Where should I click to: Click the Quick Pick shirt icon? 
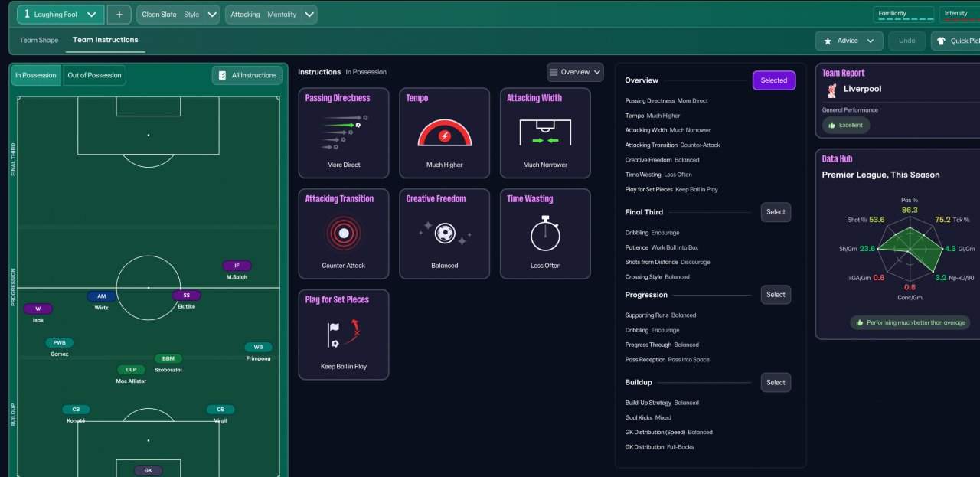coord(940,41)
